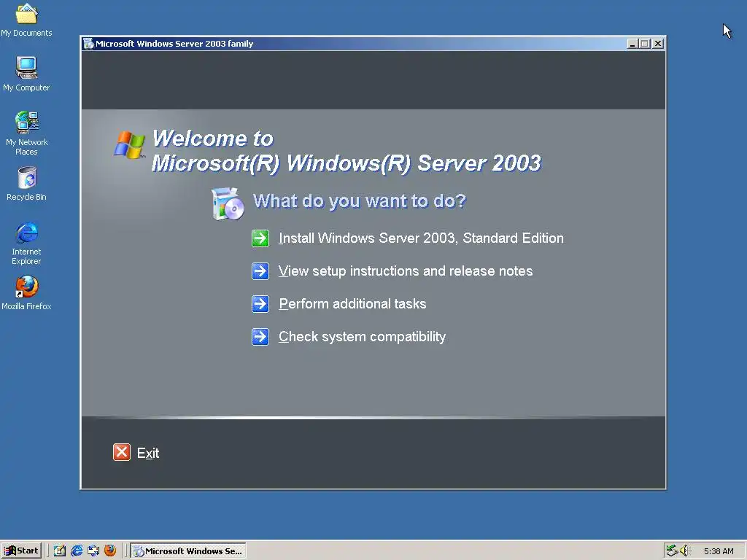Launch Firefox from Quick Launch bar
The height and width of the screenshot is (560, 747).
tap(110, 551)
